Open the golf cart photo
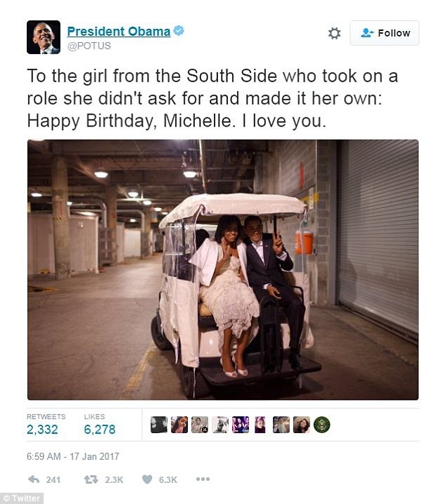This screenshot has width=446, height=504. 223,269
